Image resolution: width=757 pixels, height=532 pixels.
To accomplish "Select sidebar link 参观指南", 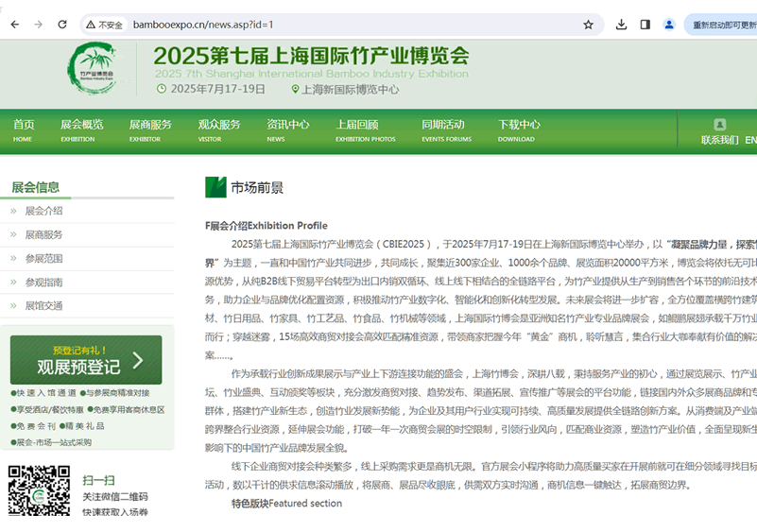I will tap(43, 282).
